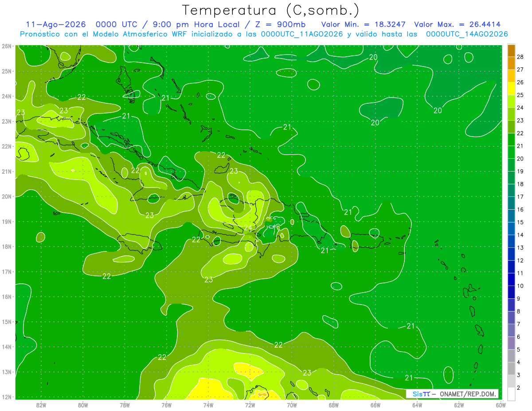
Task: Click the orange color scale segment above 28
Action: coord(511,50)
